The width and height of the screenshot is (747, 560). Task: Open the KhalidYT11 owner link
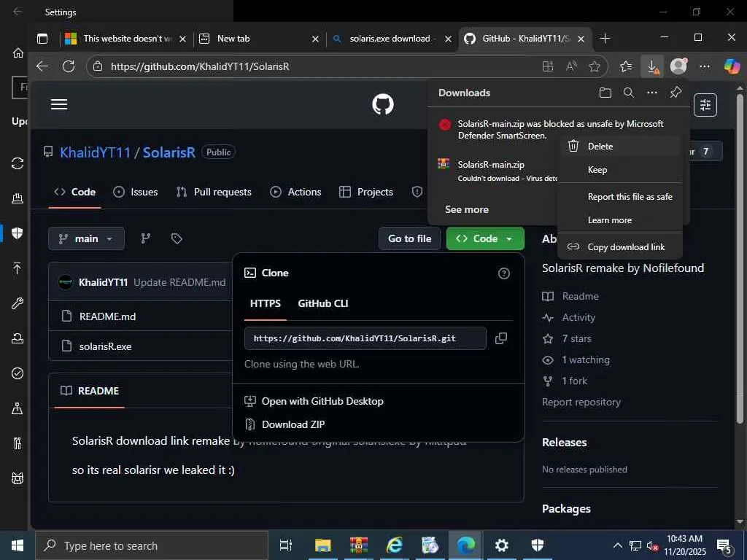(x=96, y=152)
